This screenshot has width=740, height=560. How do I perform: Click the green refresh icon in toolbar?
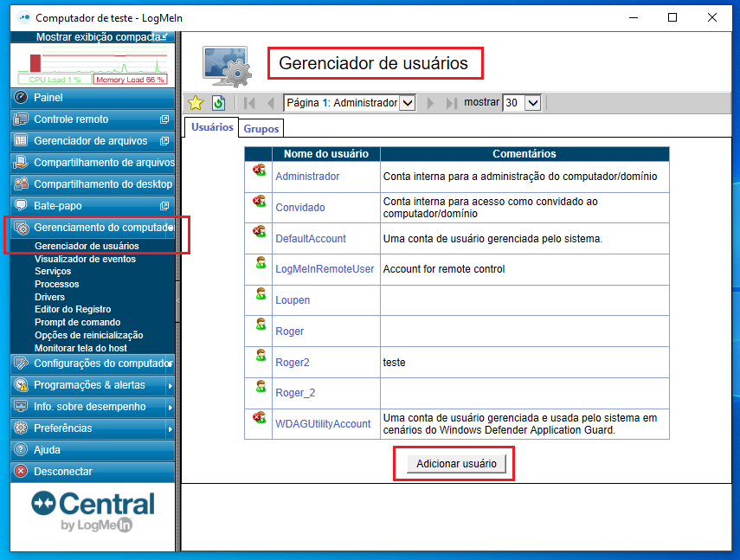(218, 102)
